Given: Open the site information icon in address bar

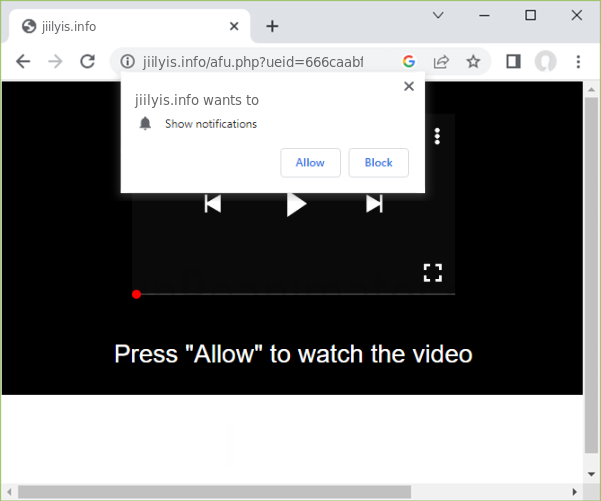Looking at the screenshot, I should click(127, 61).
